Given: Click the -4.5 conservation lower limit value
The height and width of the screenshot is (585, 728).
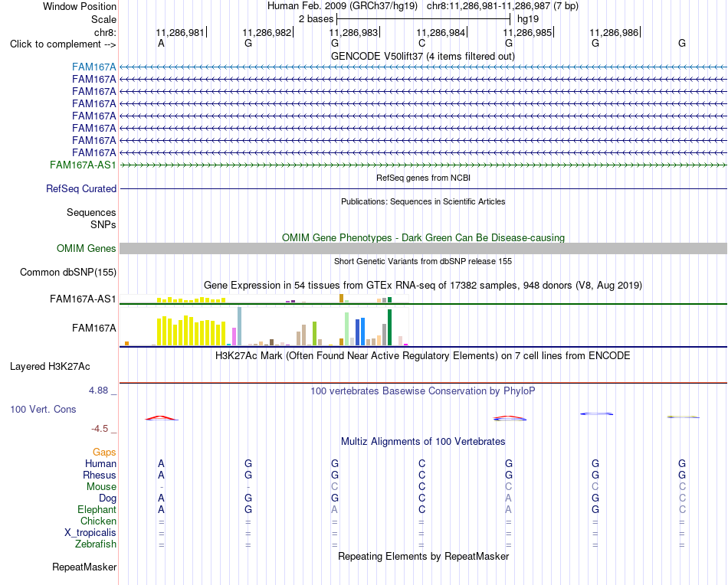Looking at the screenshot, I should [100, 429].
